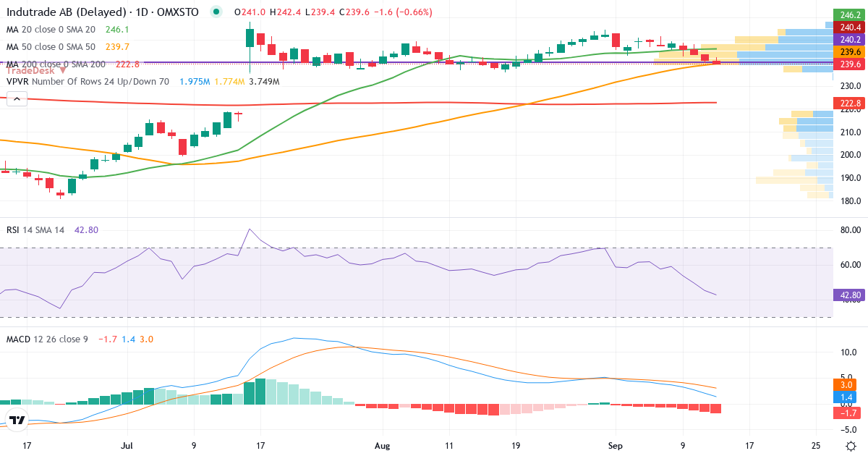This screenshot has height=456, width=868.
Task: Click VPVR up volume 1.975M
Action: click(195, 82)
